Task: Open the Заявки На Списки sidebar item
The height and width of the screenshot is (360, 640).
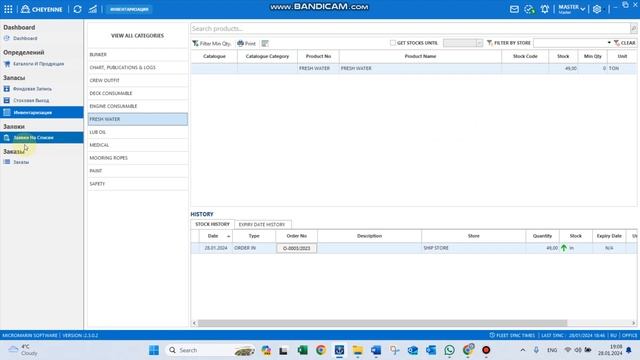Action: pyautogui.click(x=42, y=138)
